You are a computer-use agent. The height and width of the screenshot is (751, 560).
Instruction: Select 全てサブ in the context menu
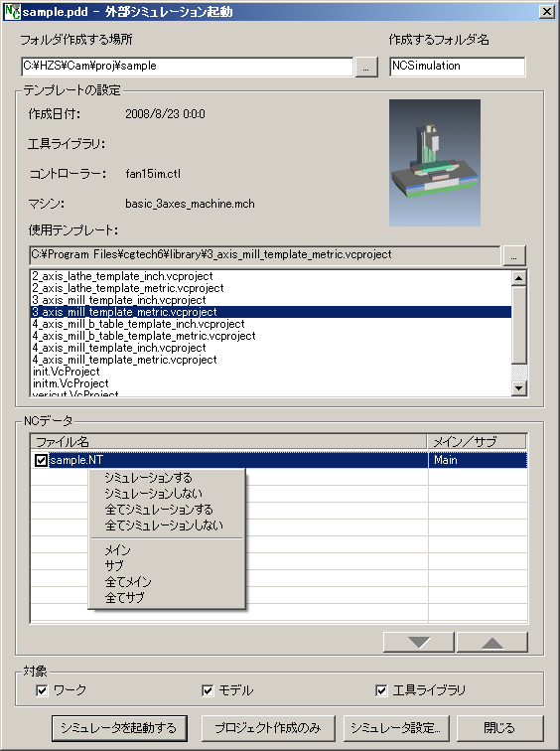[x=124, y=598]
